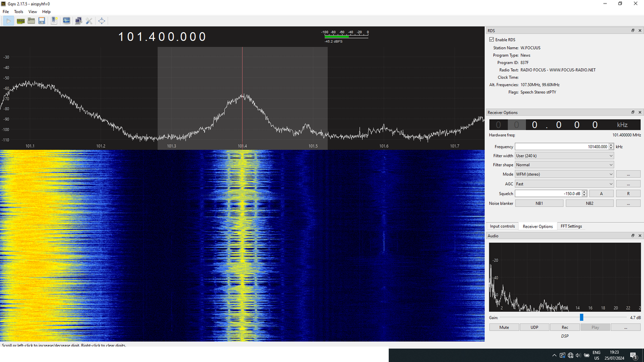Select the Receiver Options tab
This screenshot has width=644, height=362.
(538, 226)
